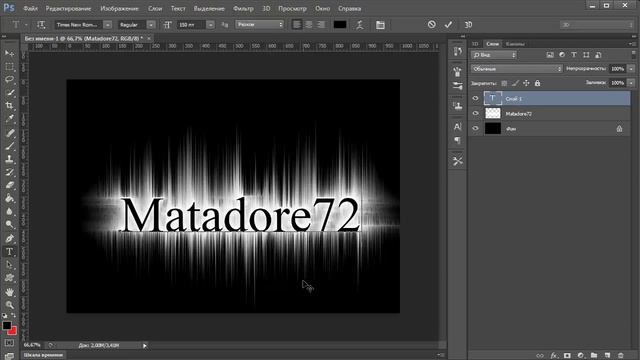Open the Изображение menu

pos(119,8)
